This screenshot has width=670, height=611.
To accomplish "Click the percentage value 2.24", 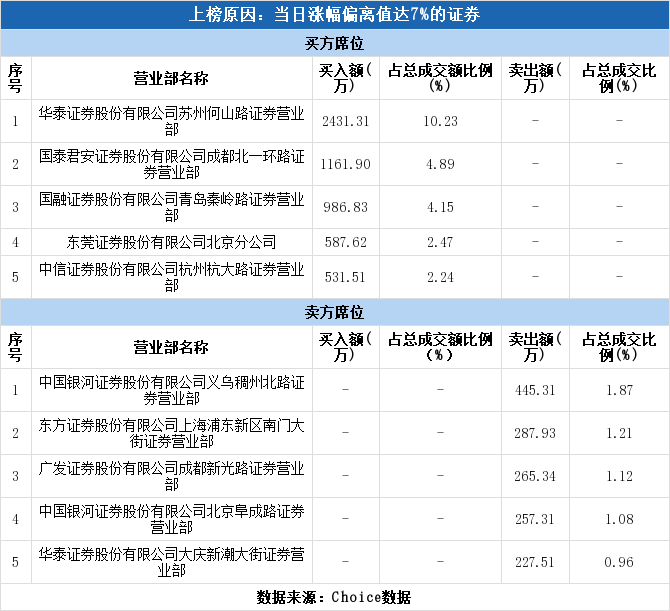I will (x=440, y=277).
